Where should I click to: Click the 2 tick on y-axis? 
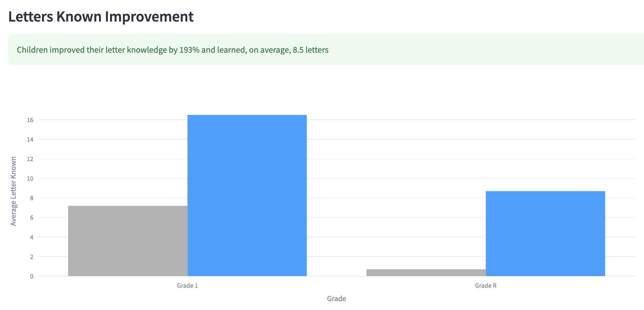coord(32,257)
